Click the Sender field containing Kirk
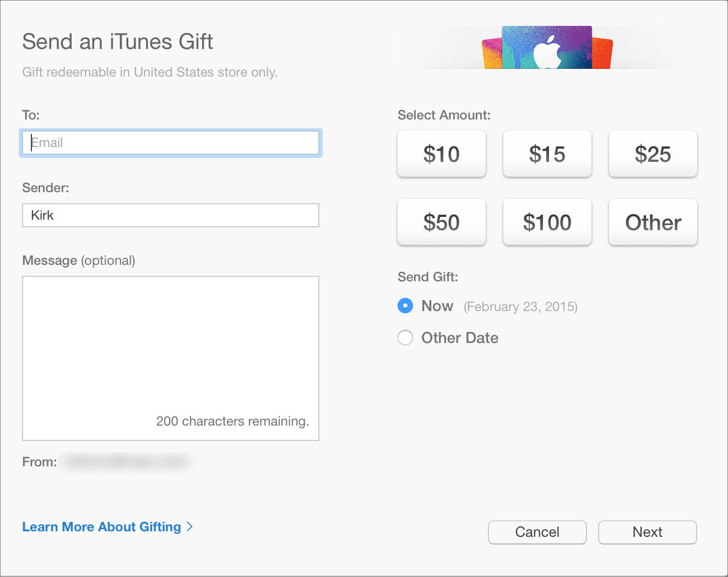Viewport: 728px width, 577px height. tap(171, 215)
